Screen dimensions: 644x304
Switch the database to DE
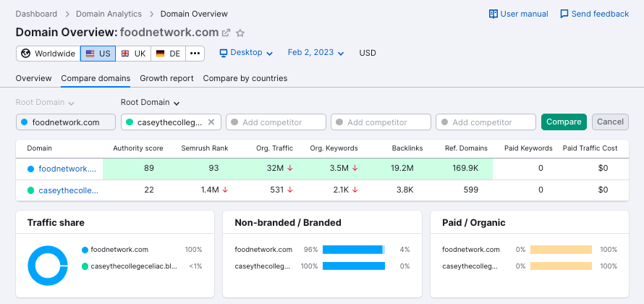click(169, 54)
